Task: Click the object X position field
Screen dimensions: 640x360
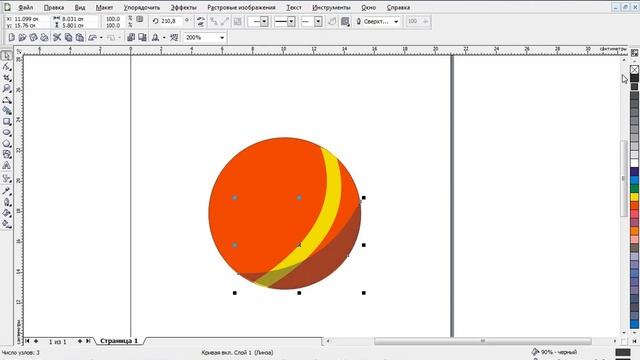Action: coord(30,19)
